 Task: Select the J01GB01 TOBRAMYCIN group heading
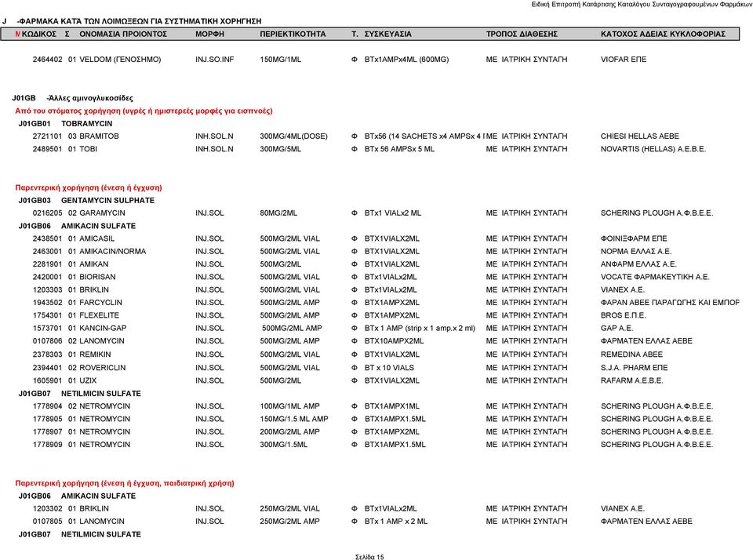[x=65, y=123]
